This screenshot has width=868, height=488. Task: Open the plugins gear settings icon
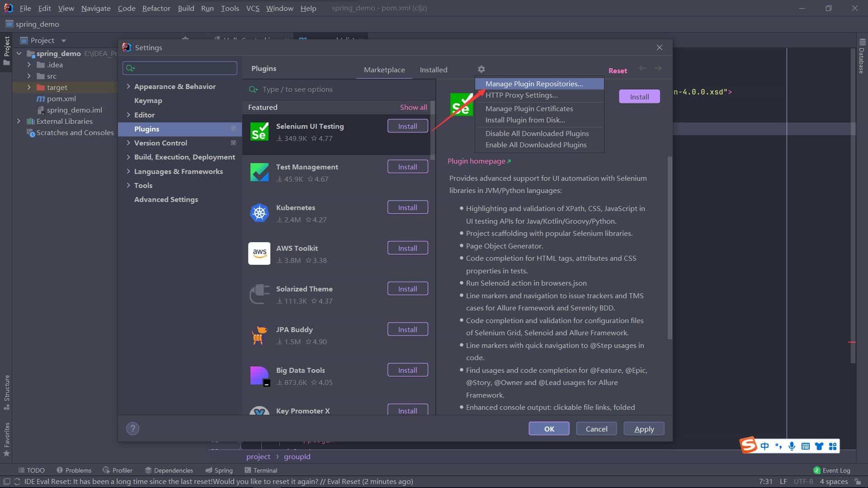(481, 69)
